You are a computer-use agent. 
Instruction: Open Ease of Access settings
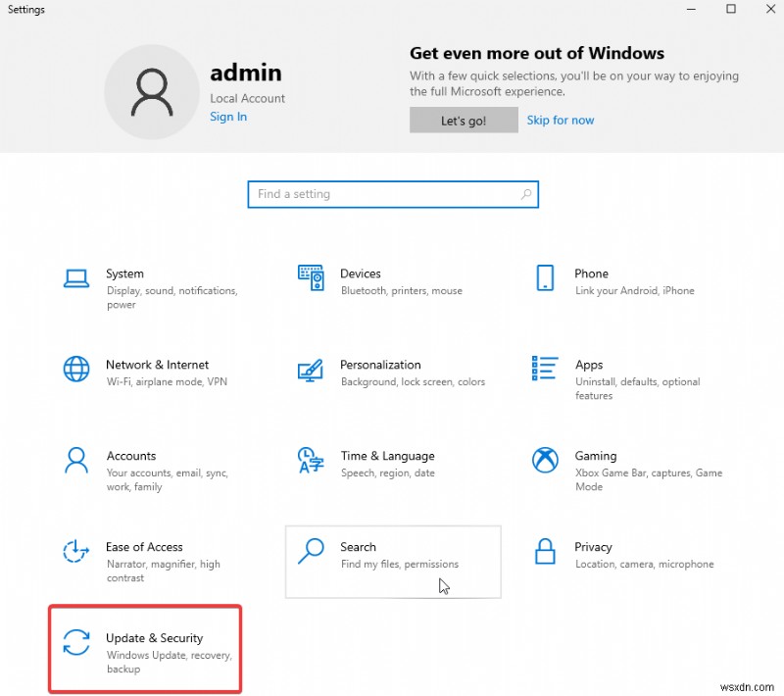(76, 552)
